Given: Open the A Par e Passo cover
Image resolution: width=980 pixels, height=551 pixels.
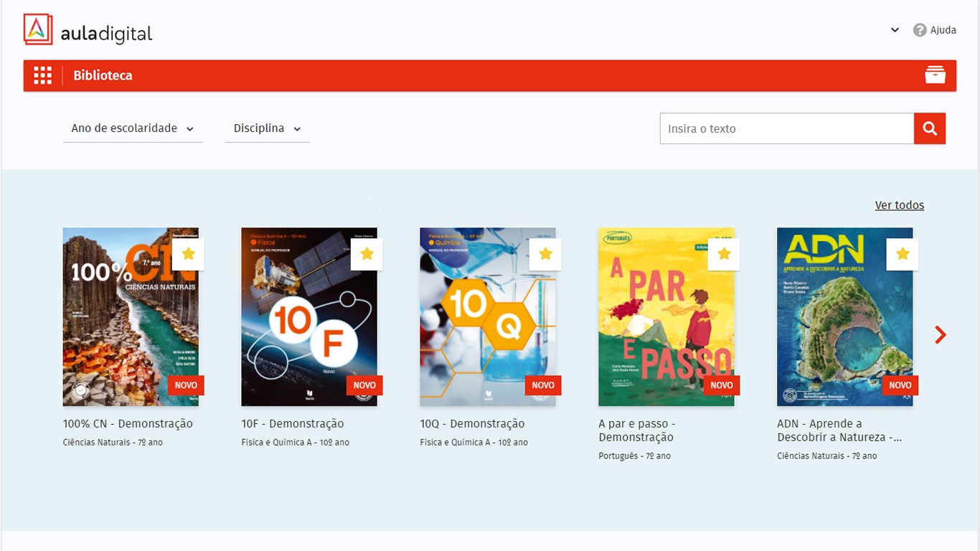Looking at the screenshot, I should click(x=666, y=317).
